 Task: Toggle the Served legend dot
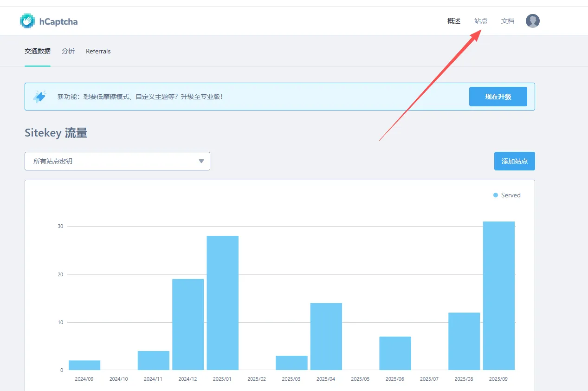point(496,195)
